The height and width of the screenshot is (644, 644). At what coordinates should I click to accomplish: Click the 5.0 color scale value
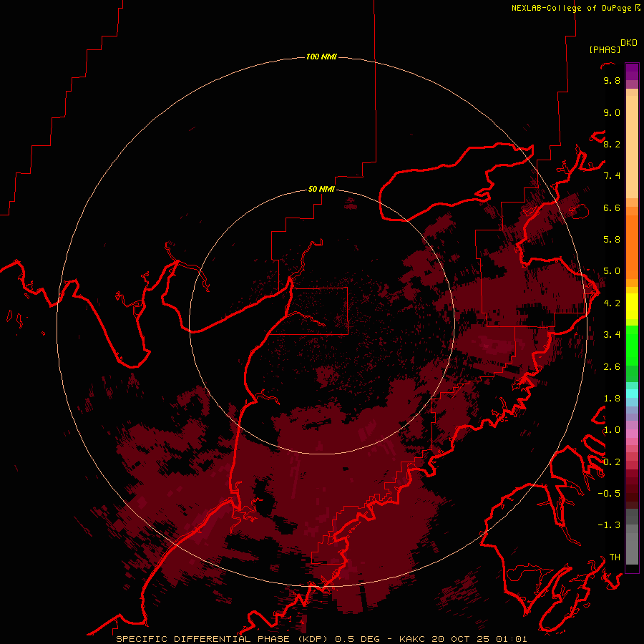tap(612, 271)
